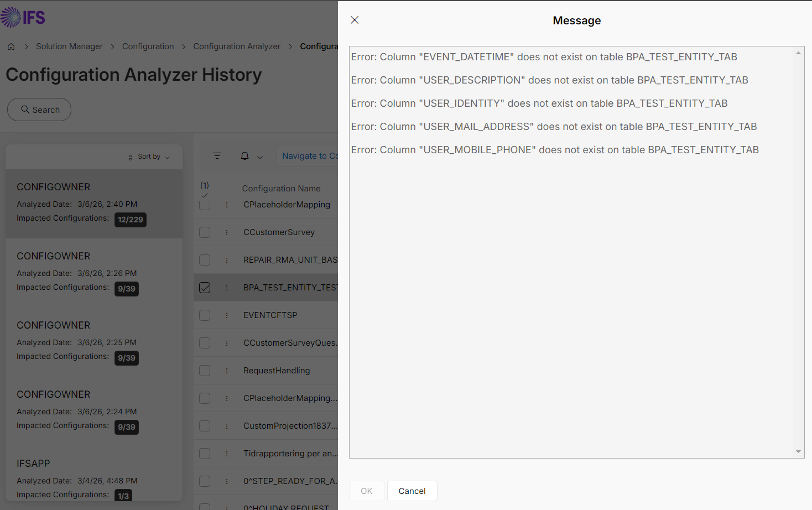The width and height of the screenshot is (812, 510).
Task: Click the Configuration Name column header
Action: click(x=281, y=189)
